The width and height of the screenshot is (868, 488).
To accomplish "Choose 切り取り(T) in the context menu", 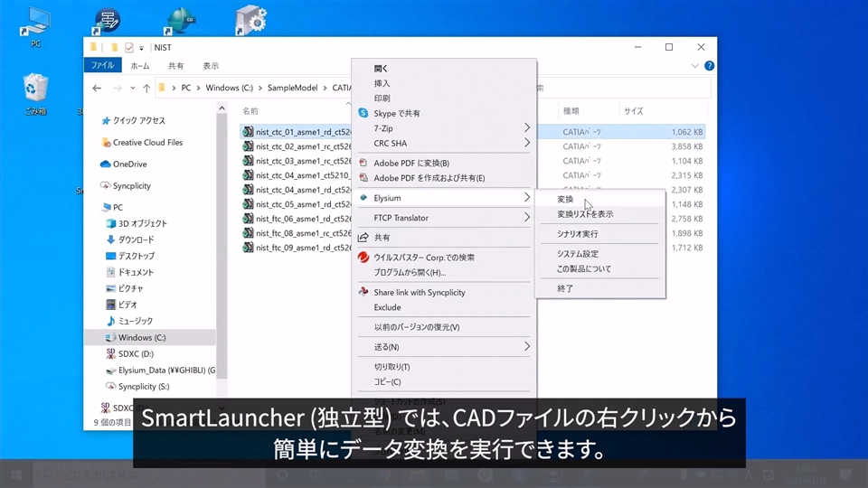I will click(x=392, y=367).
